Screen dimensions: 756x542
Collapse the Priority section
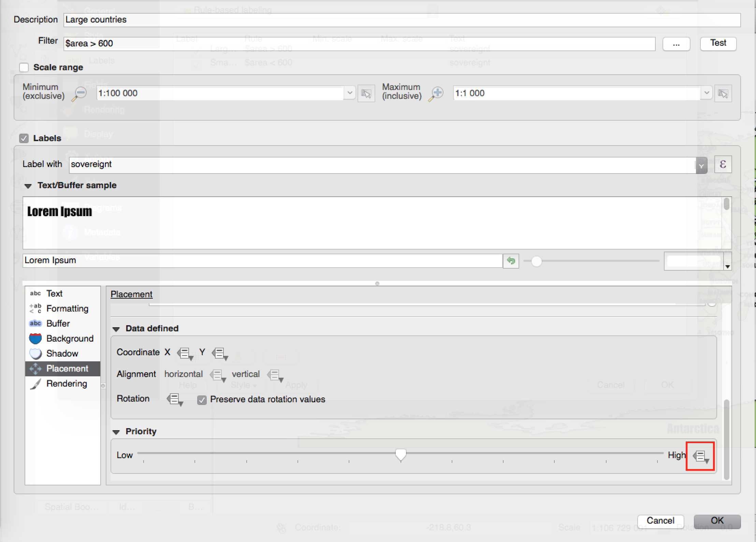pyautogui.click(x=116, y=432)
